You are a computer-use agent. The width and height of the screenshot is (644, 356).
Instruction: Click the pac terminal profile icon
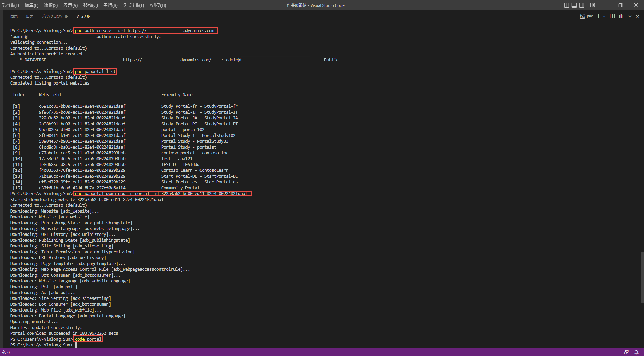587,16
